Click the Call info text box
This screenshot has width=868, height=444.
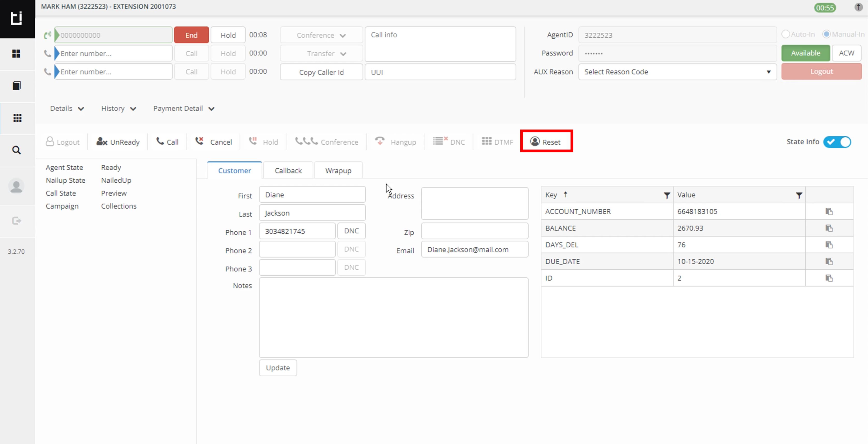click(x=440, y=44)
